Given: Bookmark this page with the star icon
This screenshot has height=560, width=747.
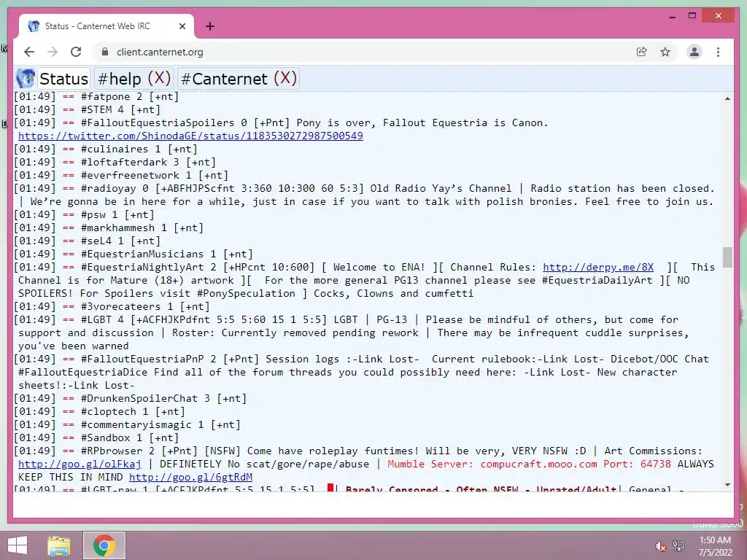Looking at the screenshot, I should click(x=665, y=52).
